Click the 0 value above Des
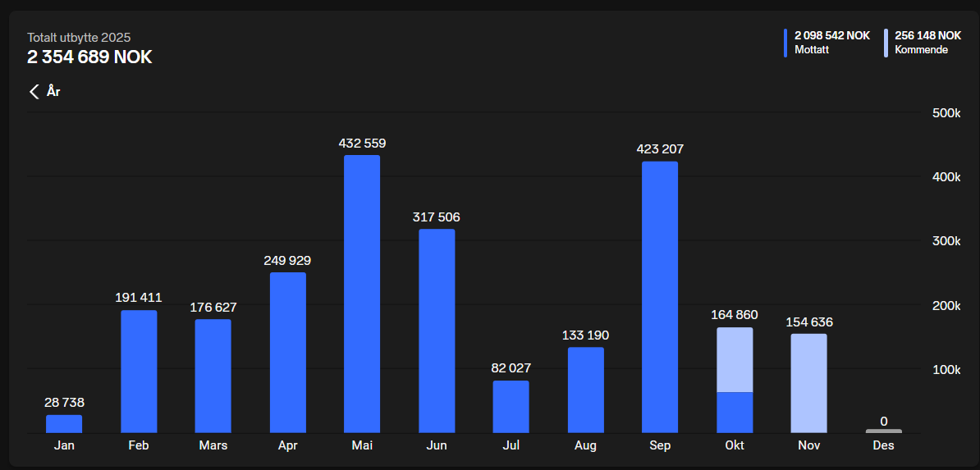The width and height of the screenshot is (980, 470). (x=884, y=422)
